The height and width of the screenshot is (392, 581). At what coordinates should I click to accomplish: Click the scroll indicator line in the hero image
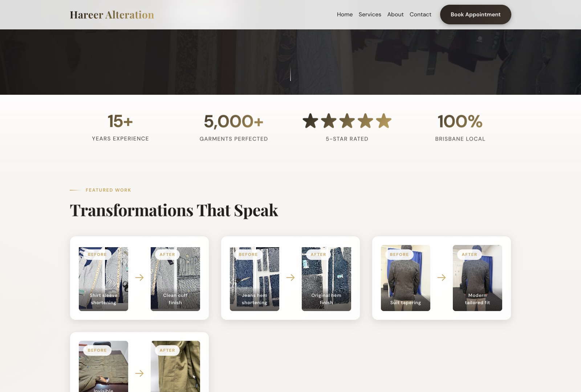coord(290,74)
